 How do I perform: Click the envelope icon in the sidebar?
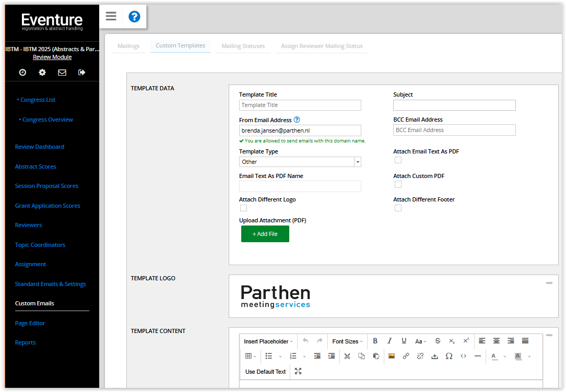click(62, 73)
